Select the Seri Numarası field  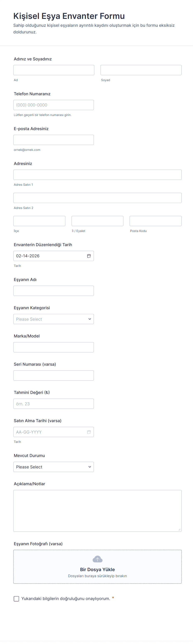[54, 375]
